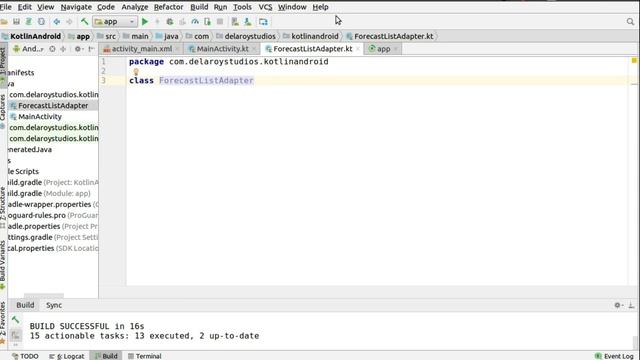Click the ForecastListAdapter class name in code
The height and width of the screenshot is (360, 640).
pyautogui.click(x=206, y=80)
